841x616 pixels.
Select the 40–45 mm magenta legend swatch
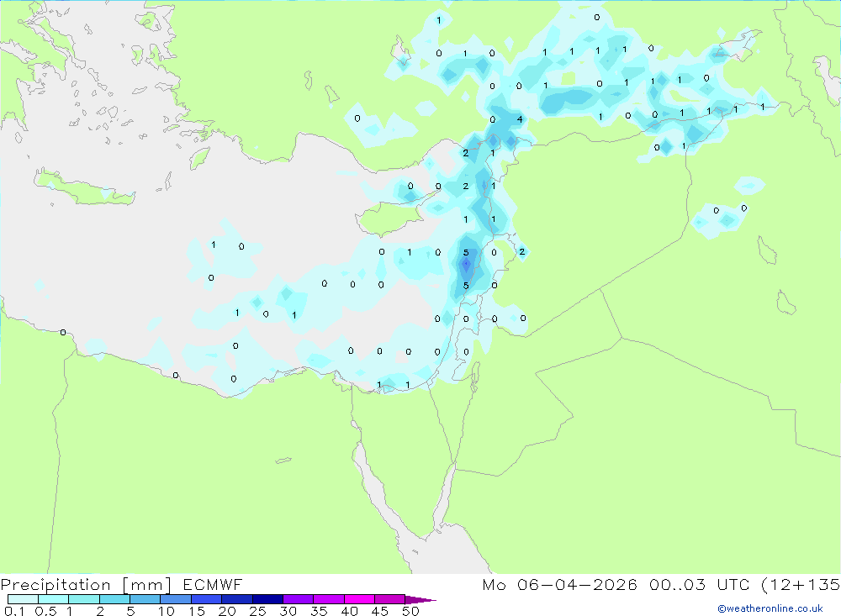pos(359,599)
